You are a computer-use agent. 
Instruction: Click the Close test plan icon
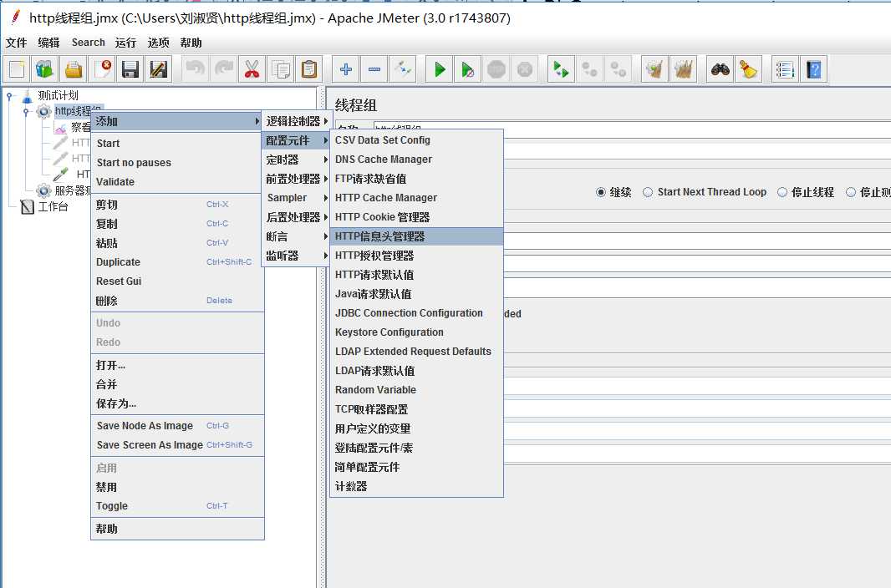click(102, 70)
